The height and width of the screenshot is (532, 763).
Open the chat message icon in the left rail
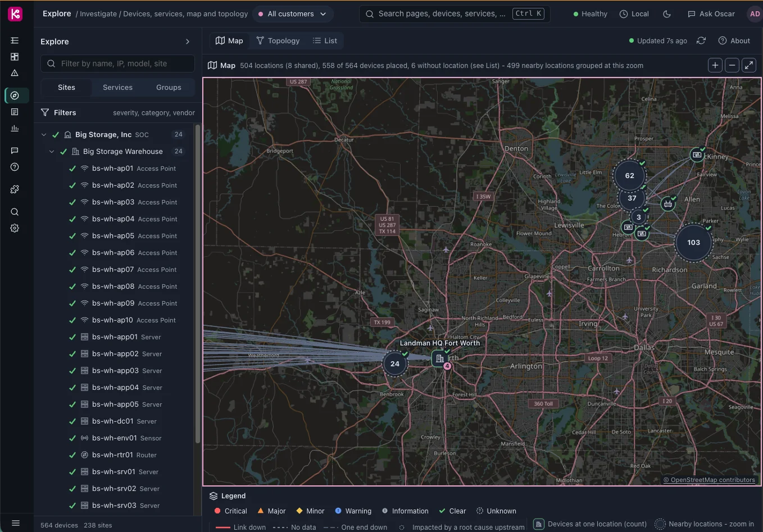15,151
